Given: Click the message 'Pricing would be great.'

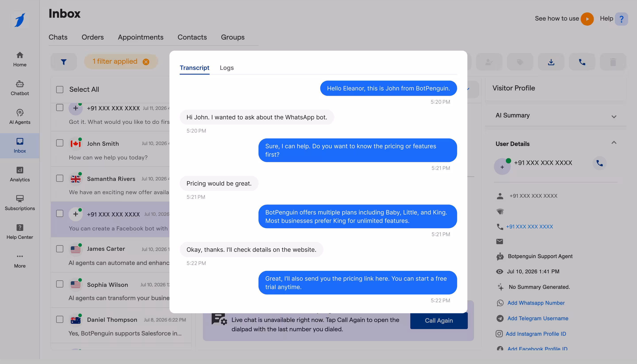Looking at the screenshot, I should click(219, 184).
